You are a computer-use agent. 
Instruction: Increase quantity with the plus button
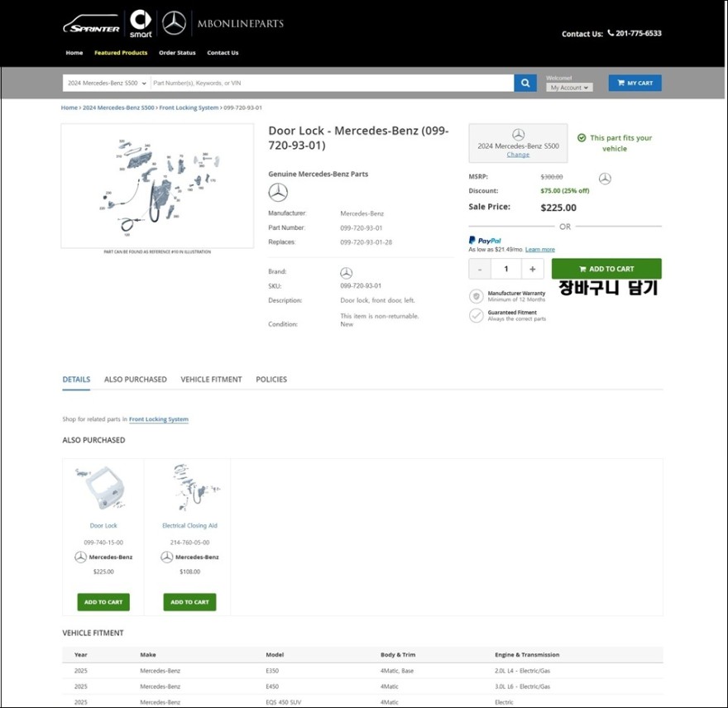tap(533, 270)
